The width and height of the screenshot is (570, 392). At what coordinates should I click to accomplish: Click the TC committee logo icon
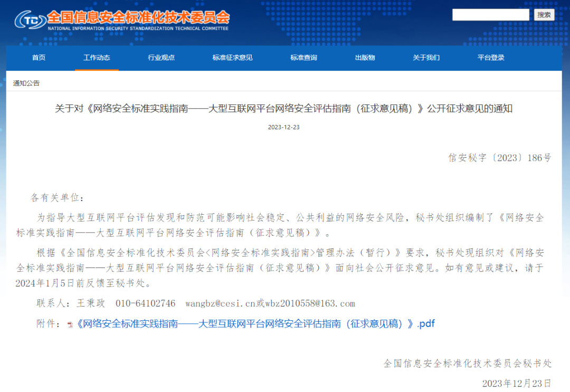pos(30,20)
